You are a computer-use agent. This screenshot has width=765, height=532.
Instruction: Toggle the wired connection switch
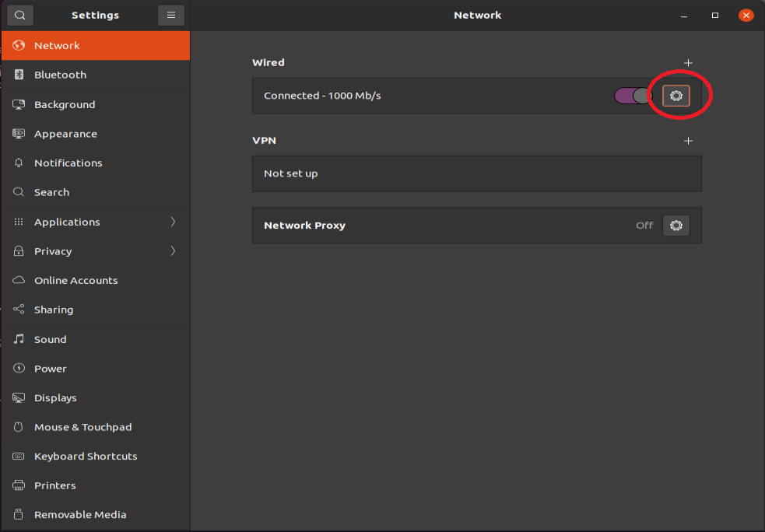tap(633, 96)
